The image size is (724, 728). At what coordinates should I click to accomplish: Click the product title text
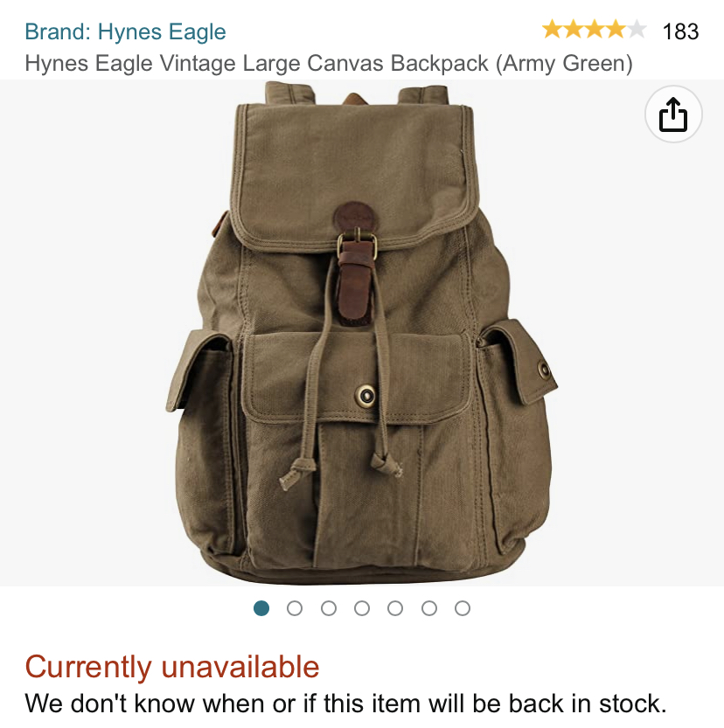pos(329,63)
